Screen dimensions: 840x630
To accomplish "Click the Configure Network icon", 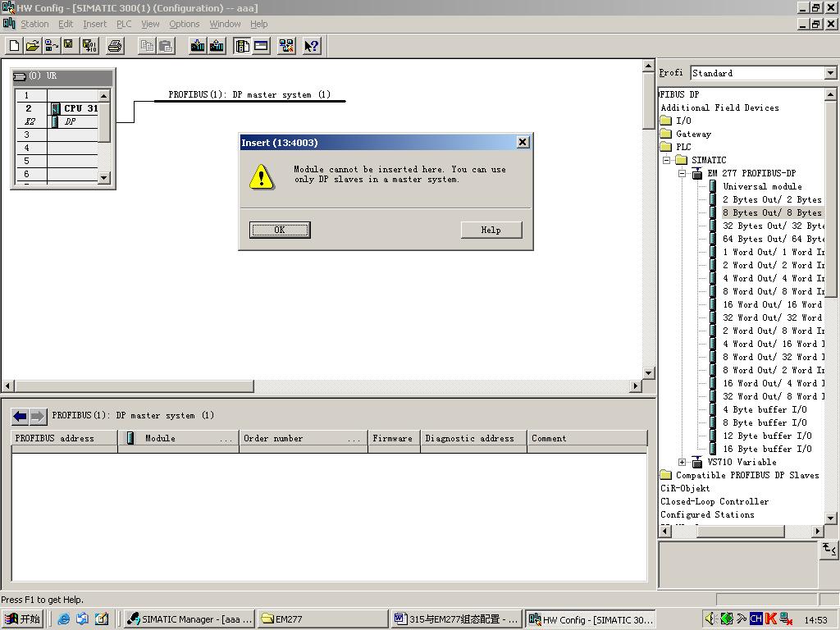I will coord(286,46).
